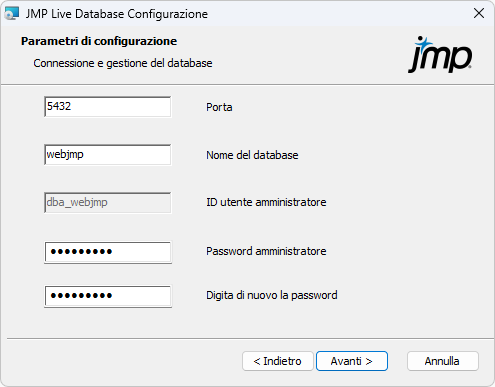Image resolution: width=495 pixels, height=387 pixels.
Task: Click the Nome del database label
Action: [x=252, y=155]
